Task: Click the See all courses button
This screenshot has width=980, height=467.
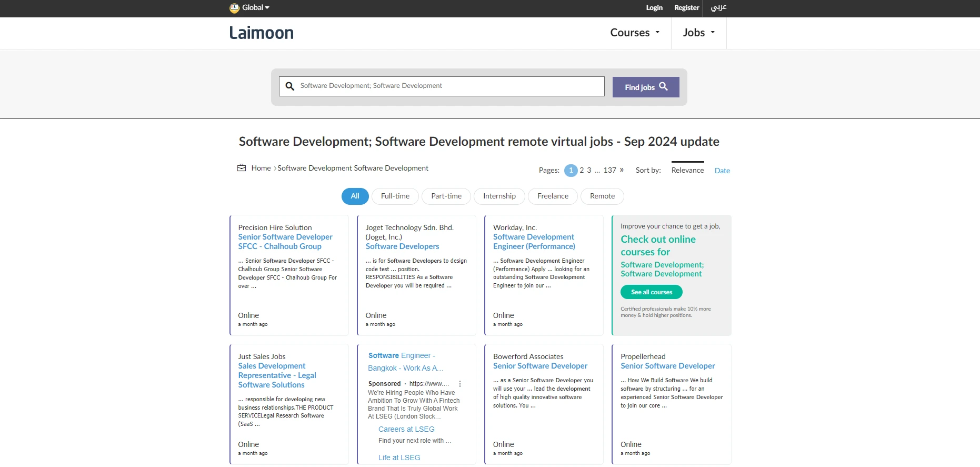Action: 652,292
